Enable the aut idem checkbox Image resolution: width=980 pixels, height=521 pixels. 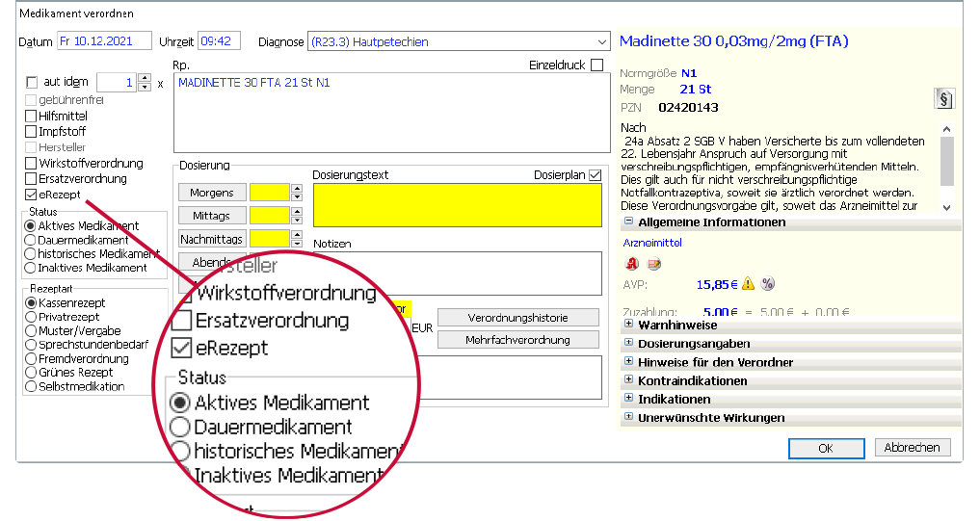[32, 82]
